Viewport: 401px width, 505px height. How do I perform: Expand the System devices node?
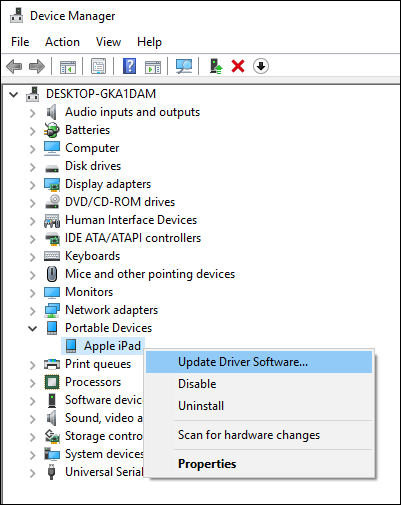pos(33,455)
